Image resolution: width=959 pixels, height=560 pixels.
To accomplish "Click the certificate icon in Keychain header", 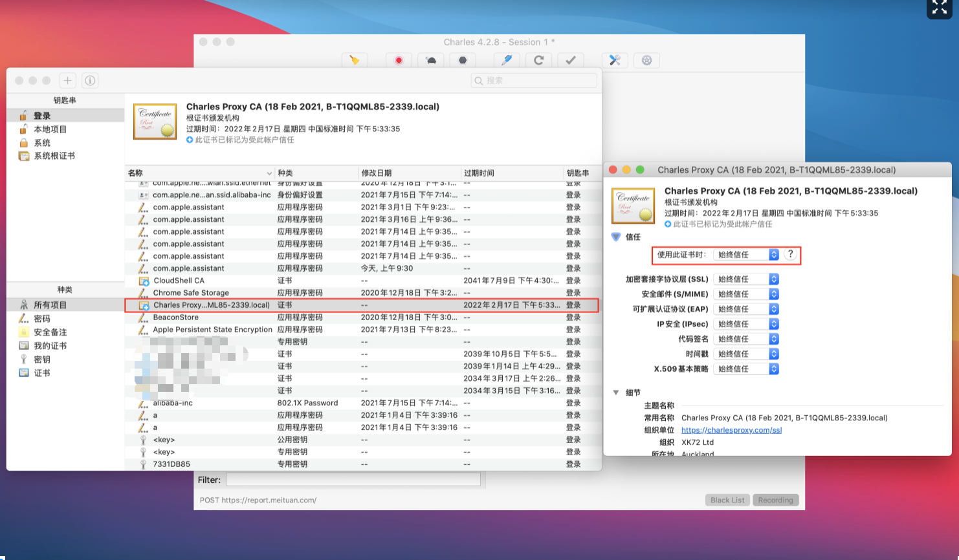I will coord(155,121).
